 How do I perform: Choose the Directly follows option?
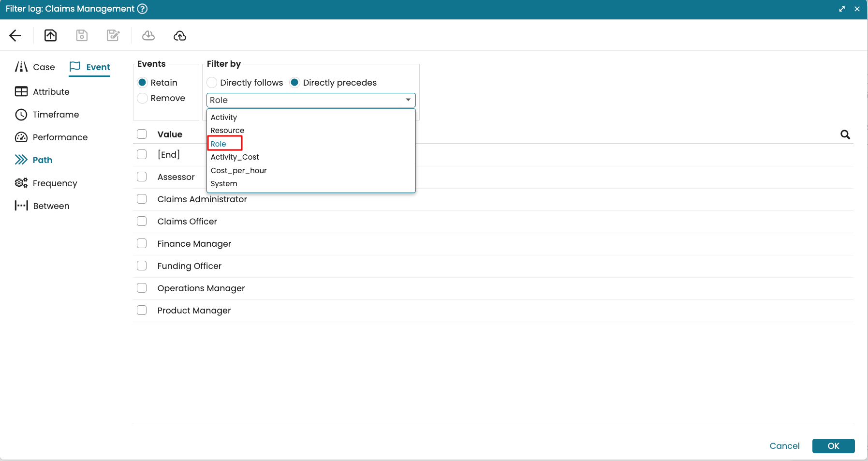tap(212, 83)
